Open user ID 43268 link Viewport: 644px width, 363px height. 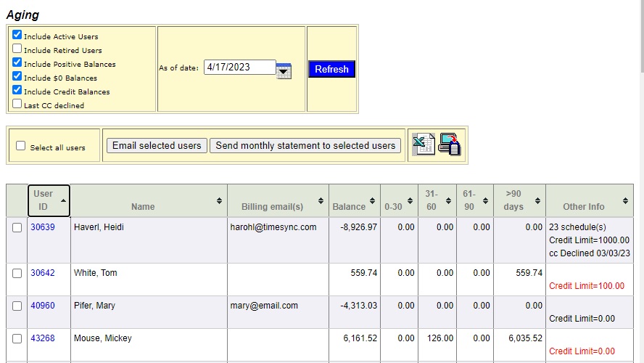click(43, 338)
